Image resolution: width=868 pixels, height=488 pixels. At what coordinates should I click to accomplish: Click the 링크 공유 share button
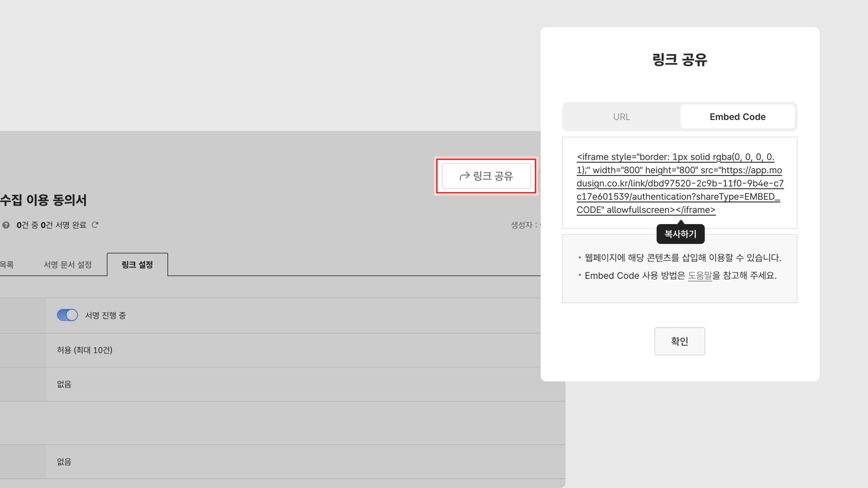(486, 176)
